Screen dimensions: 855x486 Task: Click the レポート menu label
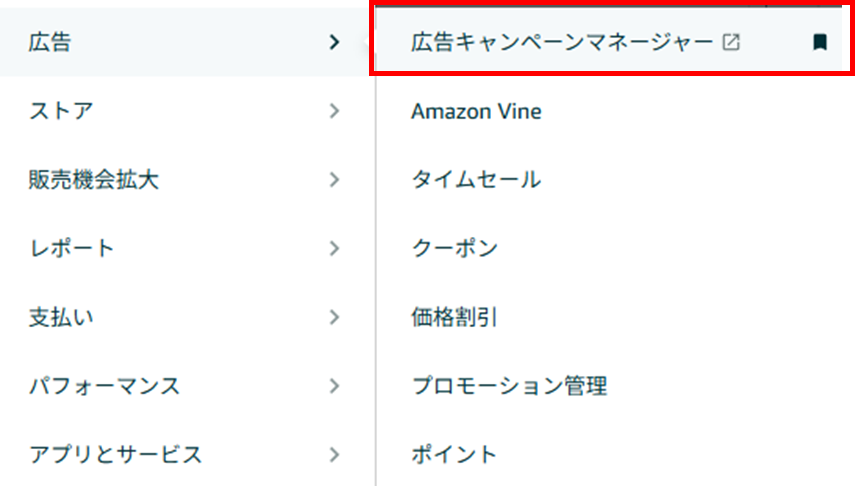[72, 248]
